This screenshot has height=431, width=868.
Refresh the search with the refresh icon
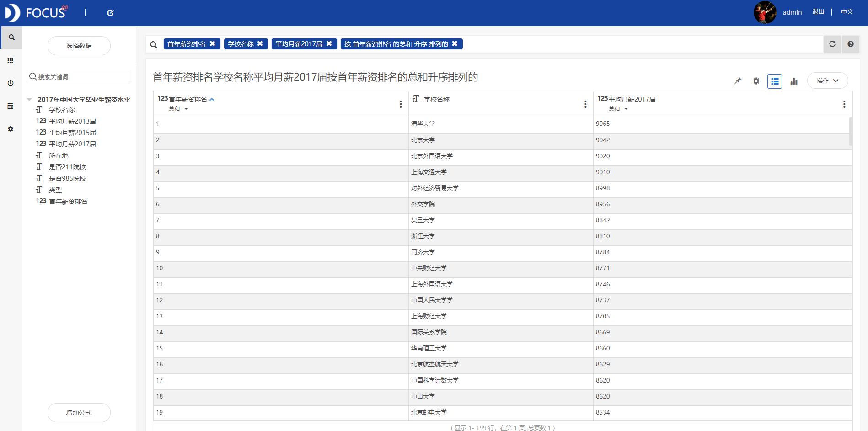[x=832, y=44]
